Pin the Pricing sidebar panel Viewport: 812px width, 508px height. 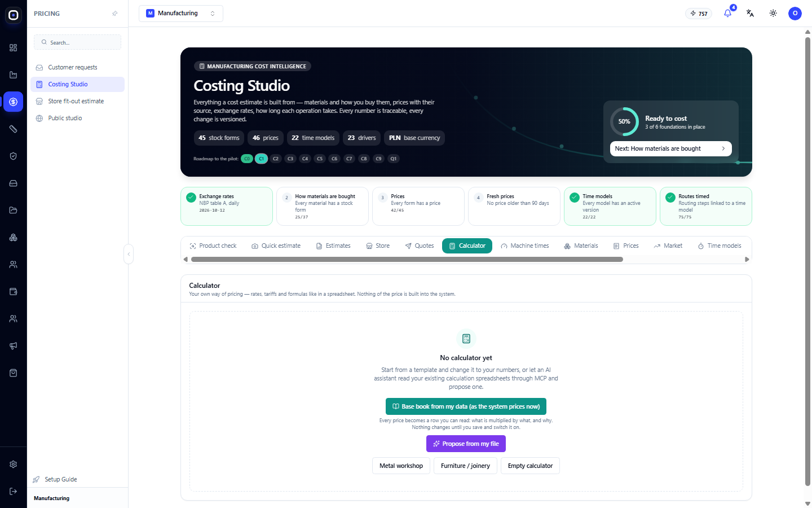click(115, 14)
